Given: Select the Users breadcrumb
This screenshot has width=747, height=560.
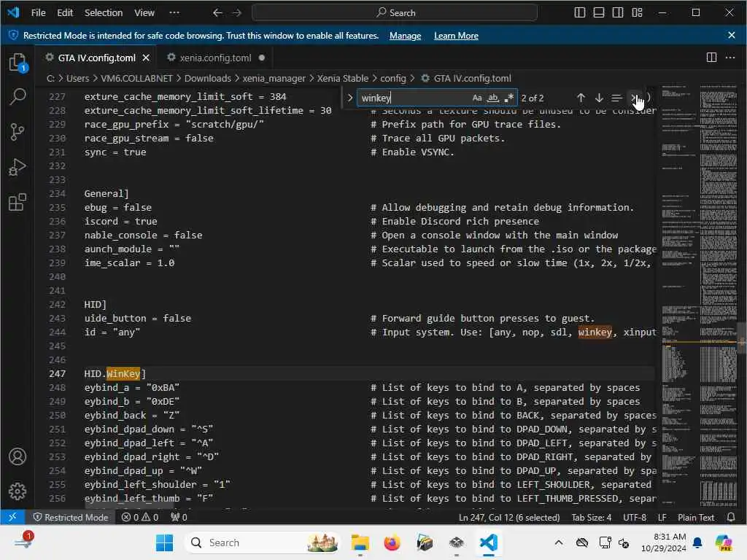Looking at the screenshot, I should [77, 78].
